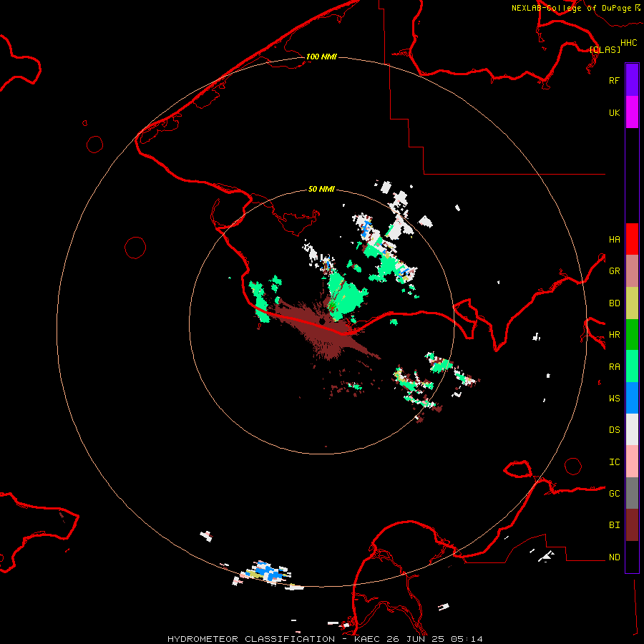Click the 50 NMI range ring label
Viewport: 644px width, 644px height.
tap(321, 189)
